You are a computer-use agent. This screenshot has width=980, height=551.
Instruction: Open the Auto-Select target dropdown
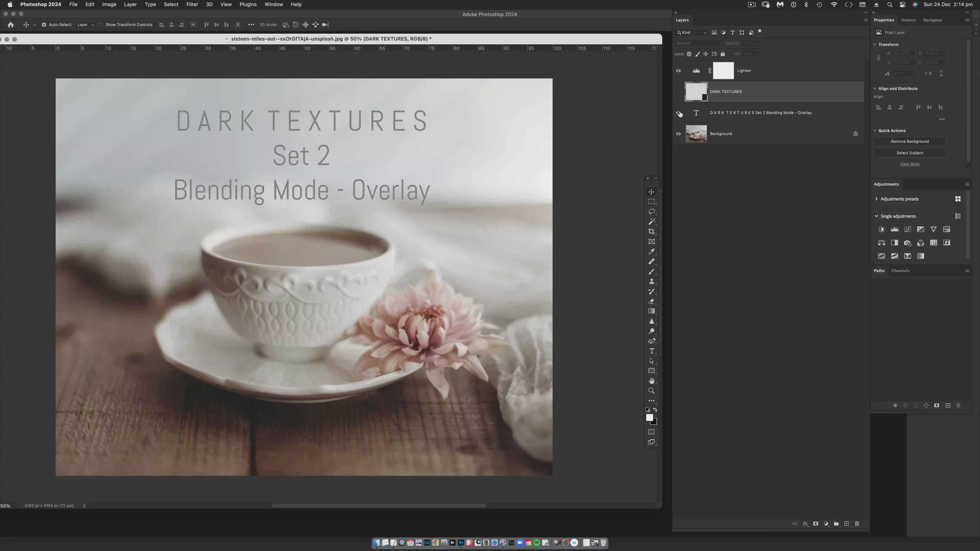click(85, 24)
